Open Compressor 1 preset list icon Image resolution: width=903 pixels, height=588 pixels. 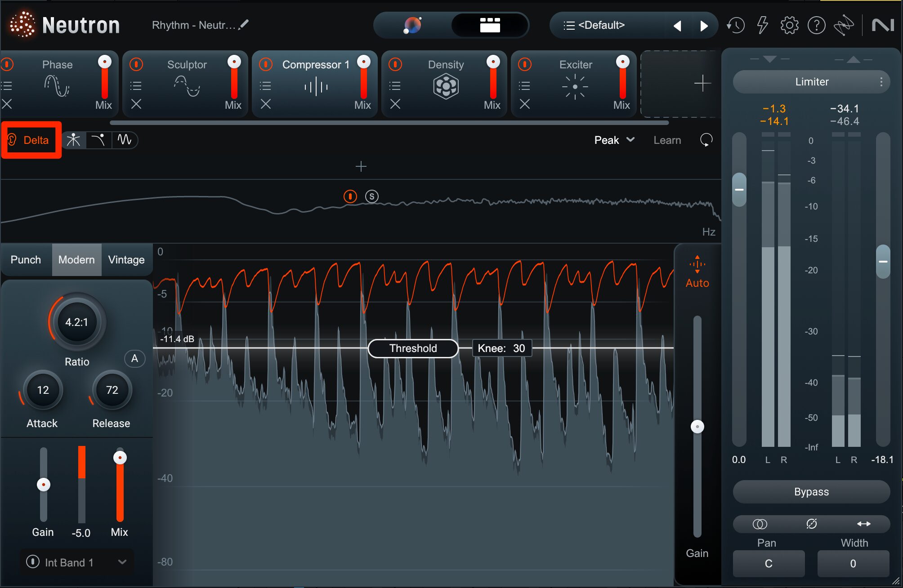pyautogui.click(x=265, y=85)
